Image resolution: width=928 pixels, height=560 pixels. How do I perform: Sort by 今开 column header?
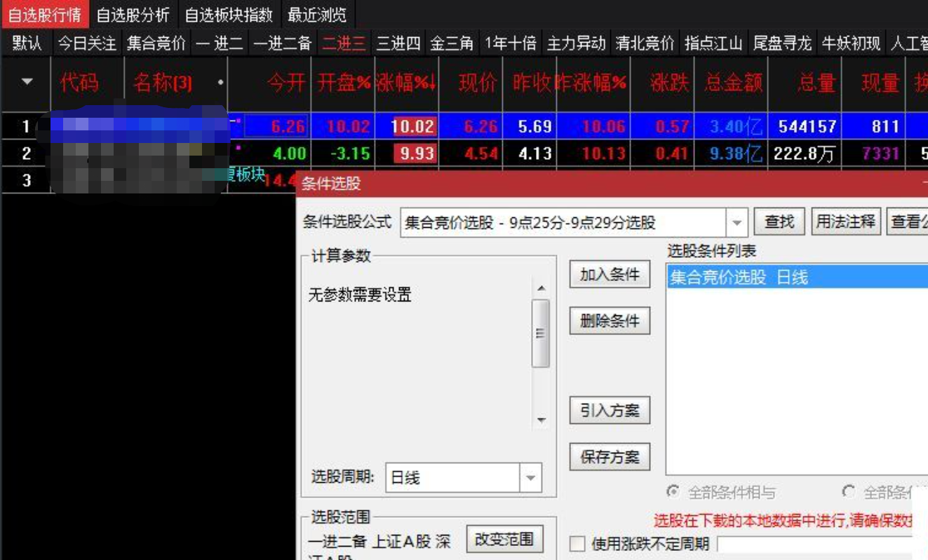coord(286,83)
